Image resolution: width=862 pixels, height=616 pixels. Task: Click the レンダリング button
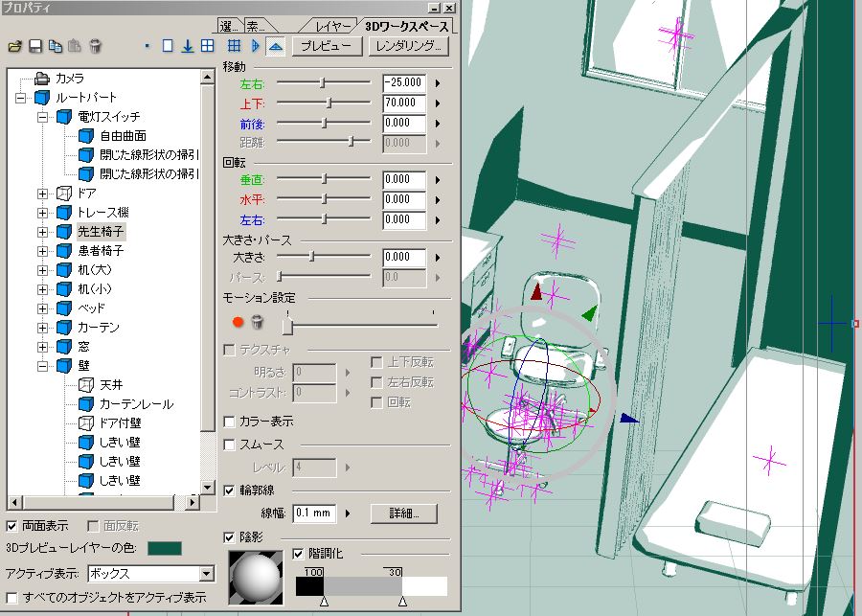(x=409, y=46)
